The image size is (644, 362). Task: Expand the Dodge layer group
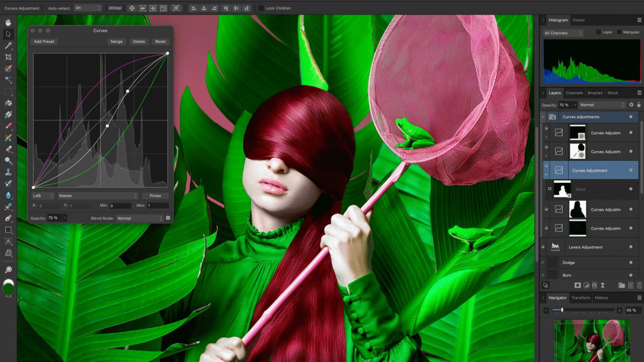click(543, 262)
